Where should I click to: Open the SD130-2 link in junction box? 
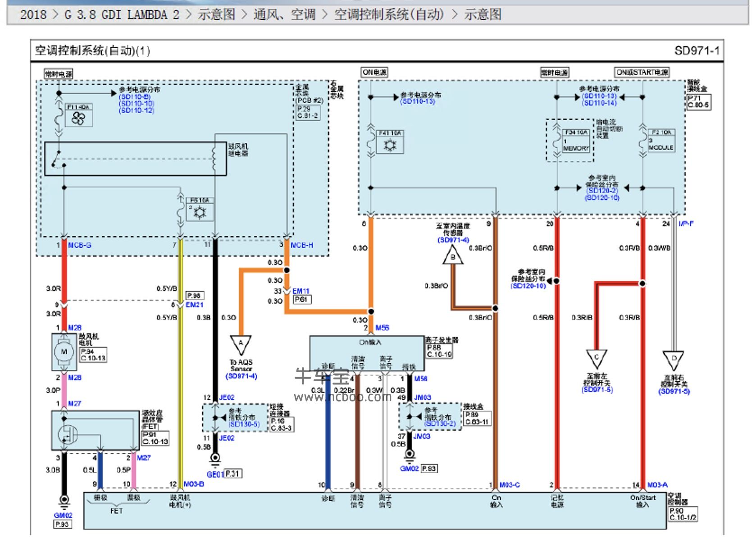pos(440,424)
